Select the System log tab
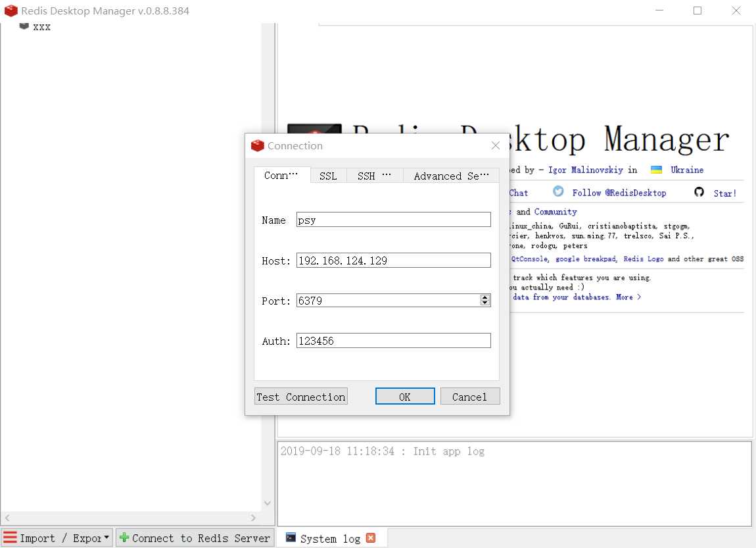 tap(330, 538)
